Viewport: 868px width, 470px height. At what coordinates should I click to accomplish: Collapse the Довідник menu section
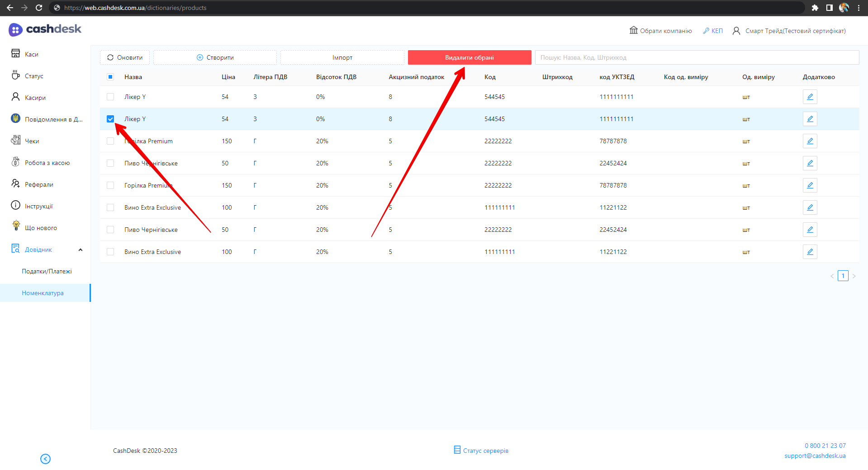(81, 249)
